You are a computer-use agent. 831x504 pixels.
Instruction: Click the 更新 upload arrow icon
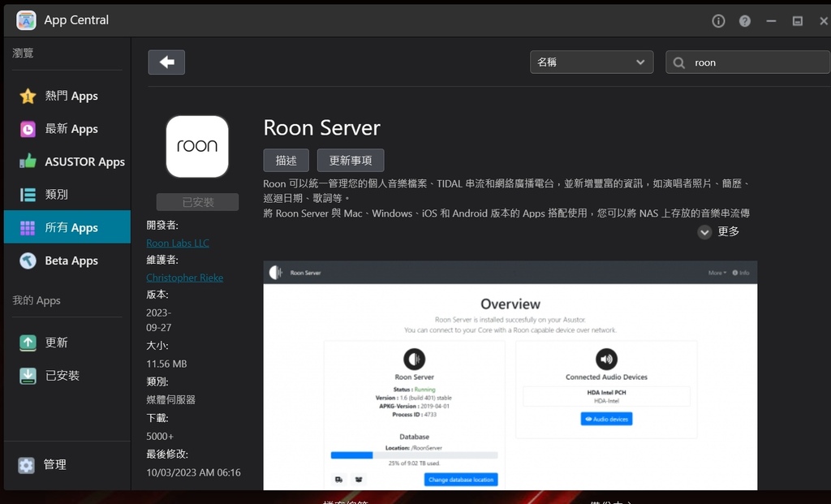28,342
